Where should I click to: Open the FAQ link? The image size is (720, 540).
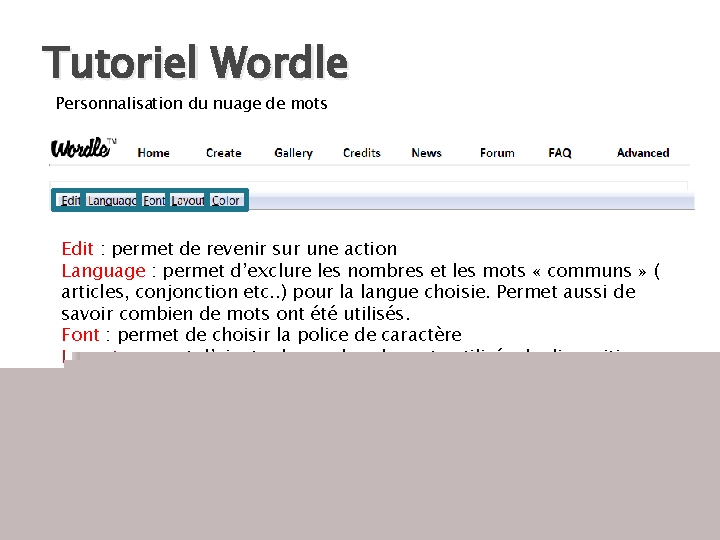[x=560, y=153]
